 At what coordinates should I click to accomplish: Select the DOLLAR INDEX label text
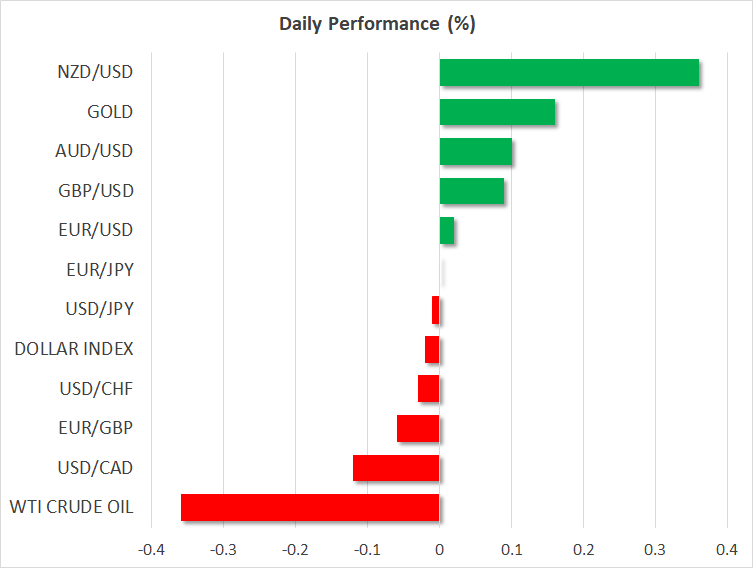point(74,349)
